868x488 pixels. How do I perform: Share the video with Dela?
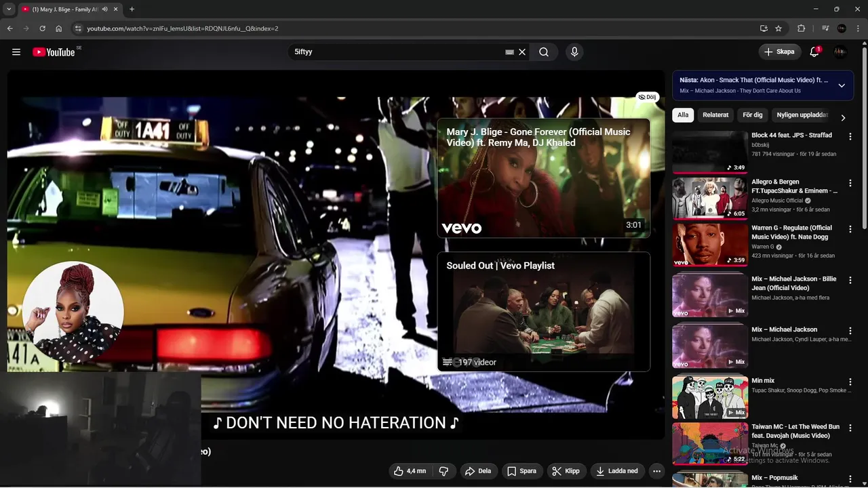[x=478, y=471]
